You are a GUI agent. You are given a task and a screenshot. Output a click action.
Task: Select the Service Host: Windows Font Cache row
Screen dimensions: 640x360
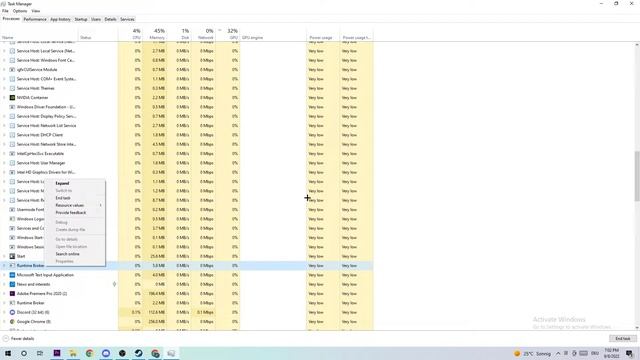pyautogui.click(x=187, y=60)
